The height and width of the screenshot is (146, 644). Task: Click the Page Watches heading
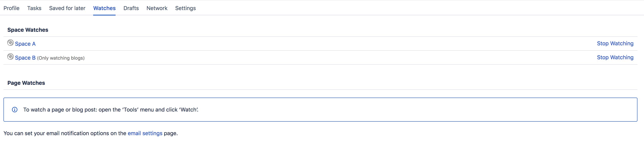[x=26, y=83]
